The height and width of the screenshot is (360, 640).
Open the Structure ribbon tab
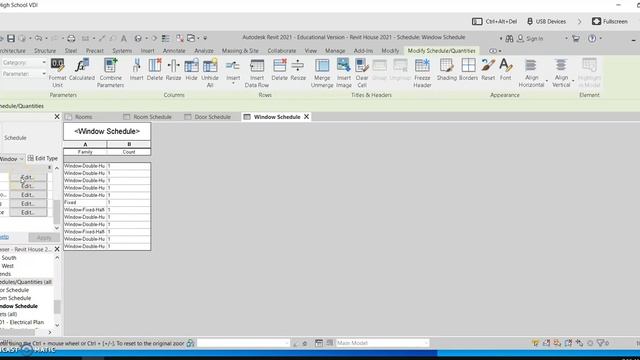(45, 51)
